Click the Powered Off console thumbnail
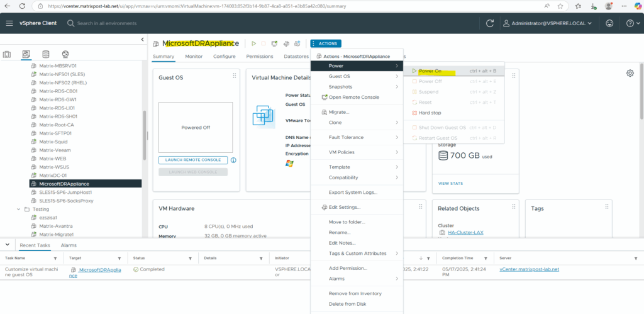The image size is (644, 314). pos(196,127)
